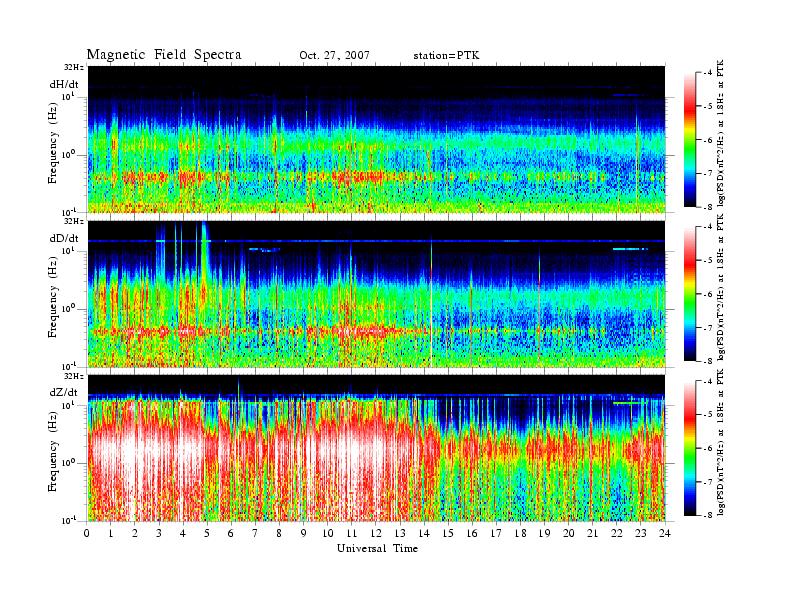Image resolution: width=792 pixels, height=612 pixels.
Task: Click the '1' hour tick on time axis
Action: point(111,534)
